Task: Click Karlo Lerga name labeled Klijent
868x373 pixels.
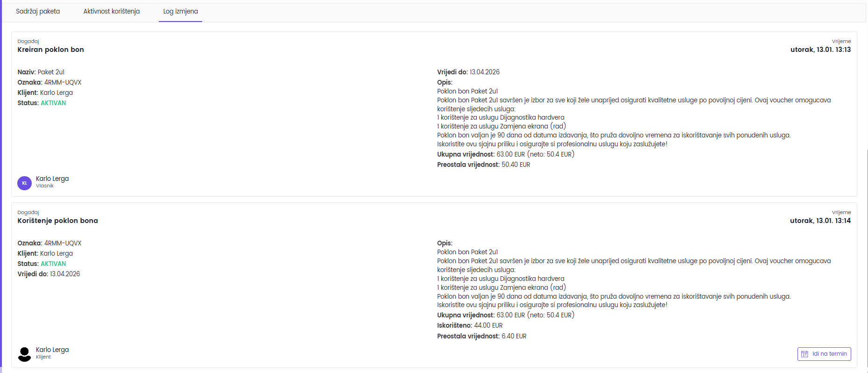Action: tap(52, 350)
